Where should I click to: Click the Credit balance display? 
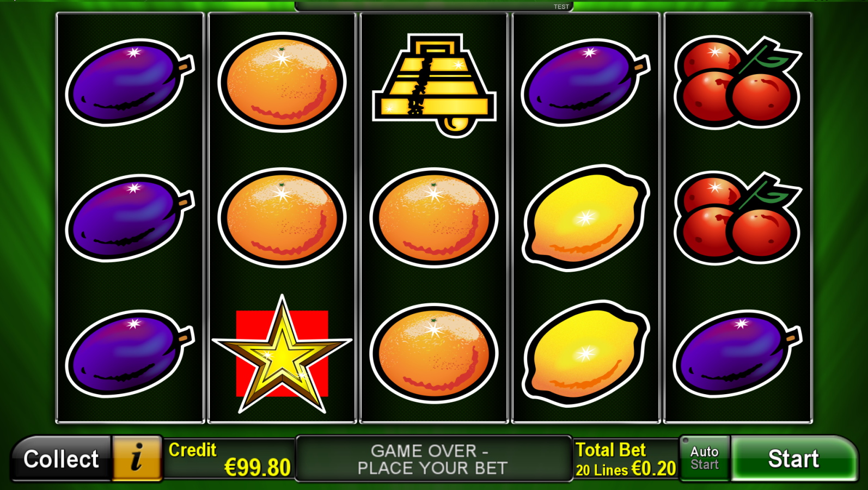pyautogui.click(x=229, y=459)
